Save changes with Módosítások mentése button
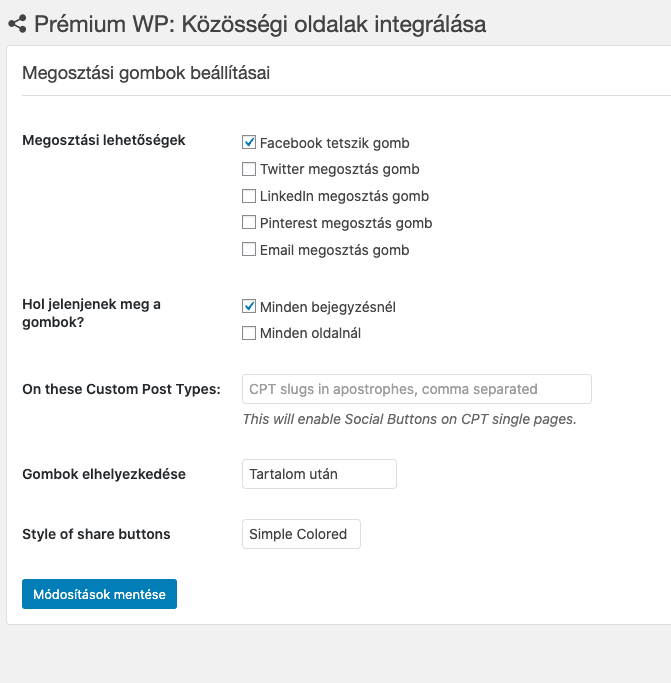 (x=99, y=594)
